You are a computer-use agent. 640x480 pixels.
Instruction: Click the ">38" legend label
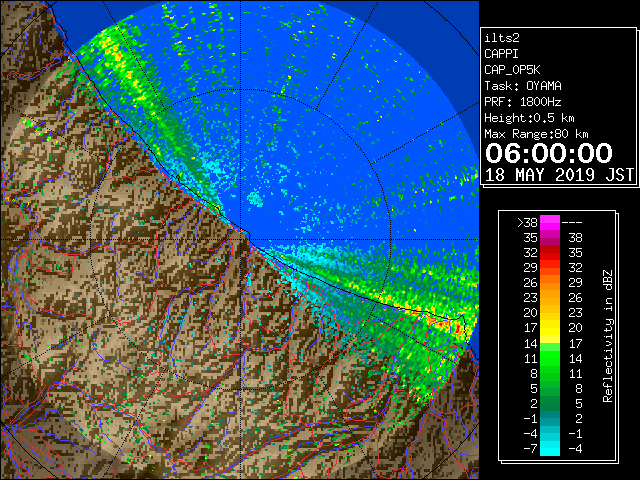click(527, 222)
